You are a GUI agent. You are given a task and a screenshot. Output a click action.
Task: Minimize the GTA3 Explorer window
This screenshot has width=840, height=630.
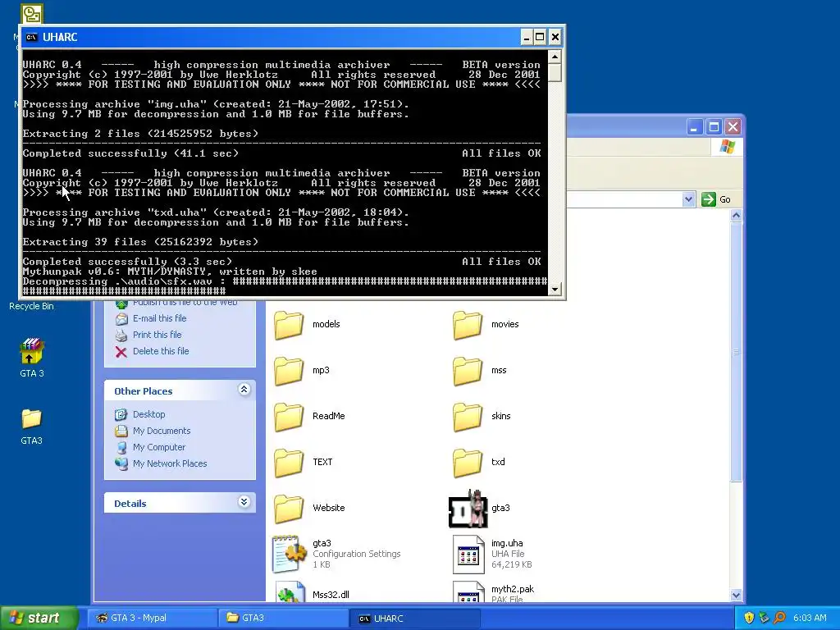[x=694, y=127]
